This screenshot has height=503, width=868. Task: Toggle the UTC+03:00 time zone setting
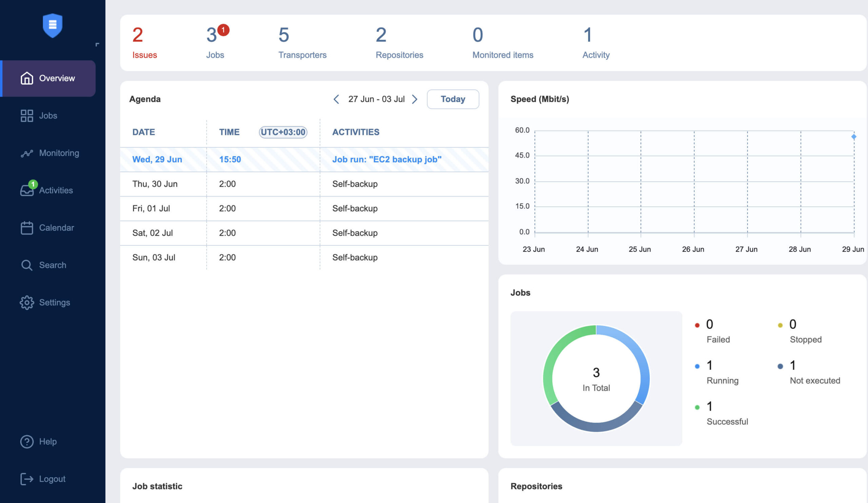283,132
